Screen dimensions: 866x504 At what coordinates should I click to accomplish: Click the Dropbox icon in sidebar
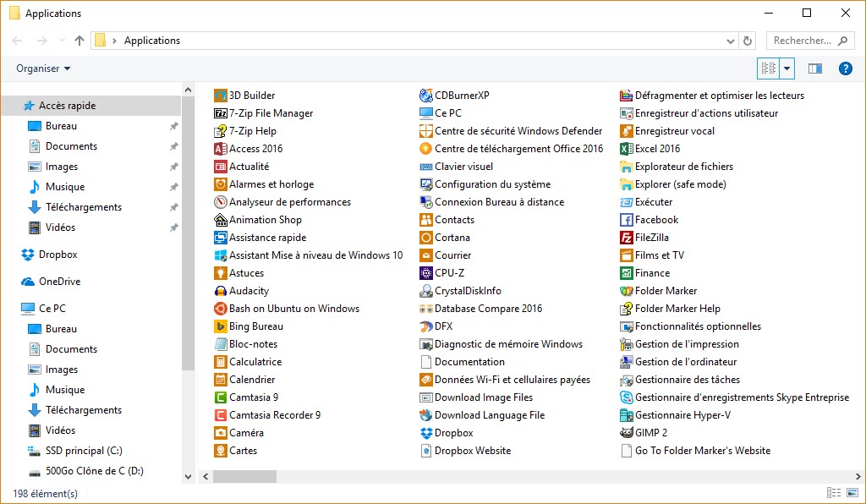(28, 255)
